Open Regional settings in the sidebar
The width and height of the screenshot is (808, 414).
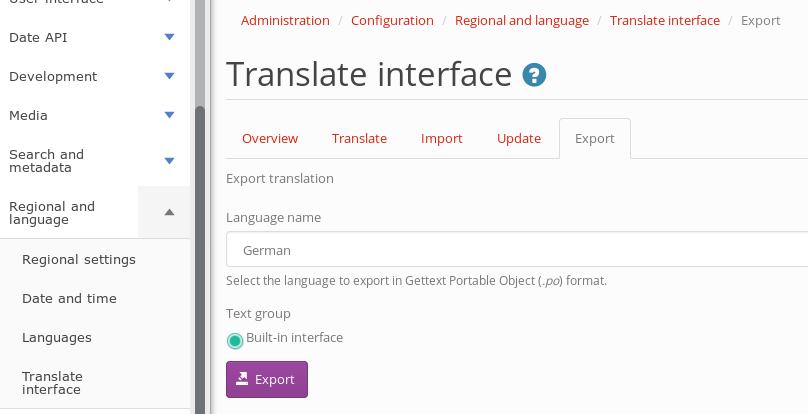tap(79, 260)
